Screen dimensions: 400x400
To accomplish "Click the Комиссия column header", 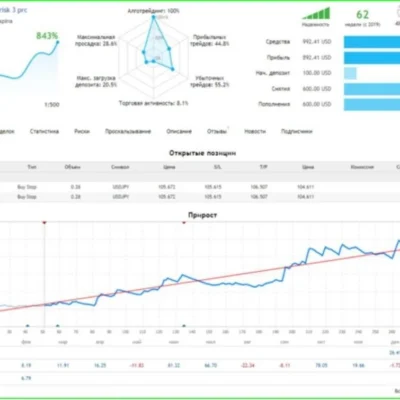I will [x=362, y=167].
